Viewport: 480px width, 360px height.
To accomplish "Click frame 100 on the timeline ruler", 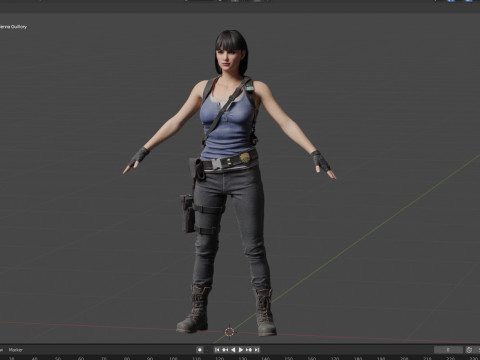I will [x=173, y=358].
